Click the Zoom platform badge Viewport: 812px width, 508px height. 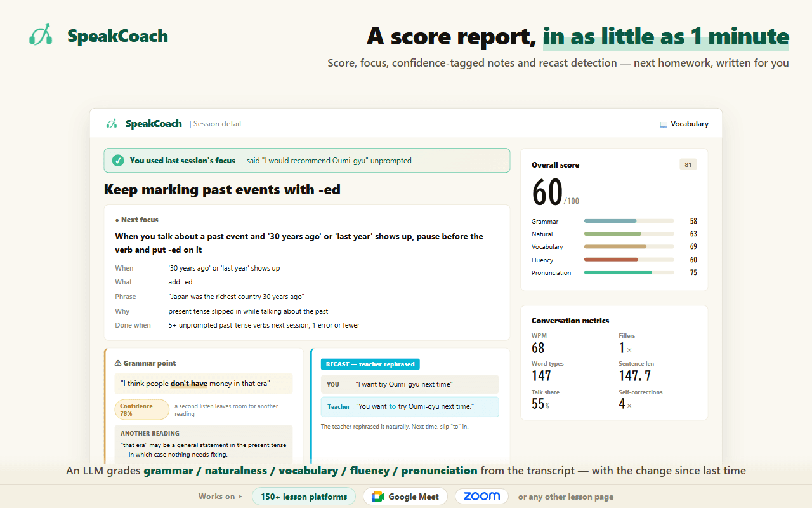[481, 497]
